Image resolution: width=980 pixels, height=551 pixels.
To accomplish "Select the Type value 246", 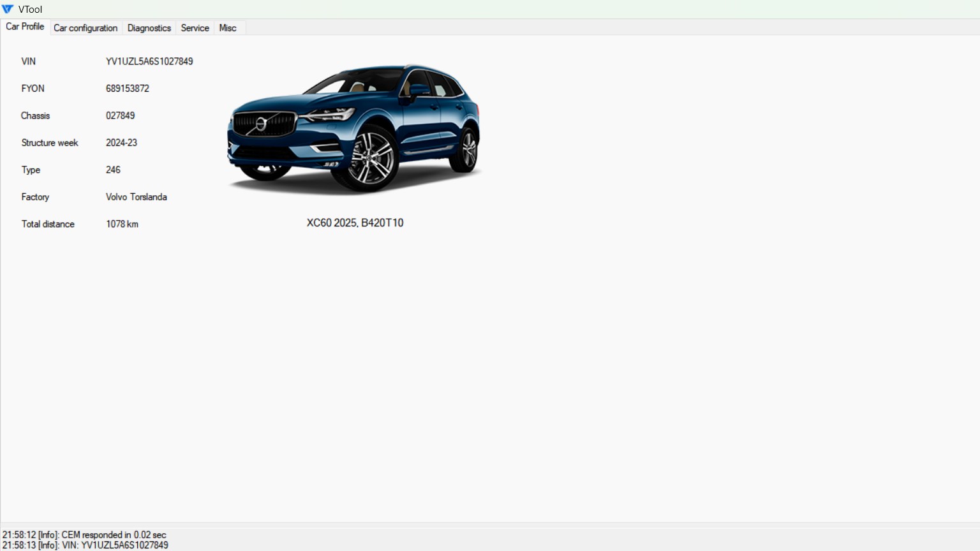I will 113,170.
